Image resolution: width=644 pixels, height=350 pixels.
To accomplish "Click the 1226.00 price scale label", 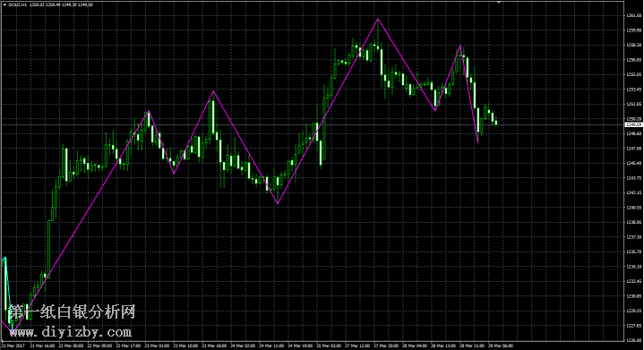I will [634, 340].
